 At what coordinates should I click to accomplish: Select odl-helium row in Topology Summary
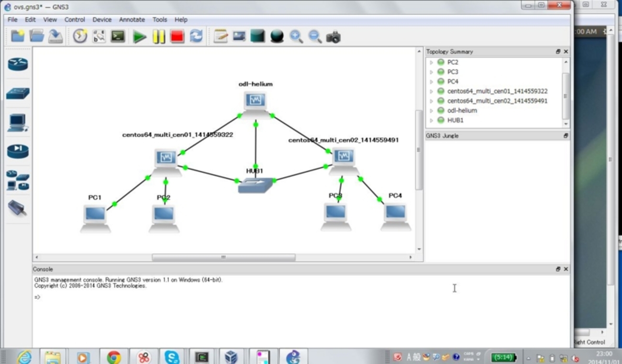coord(495,110)
